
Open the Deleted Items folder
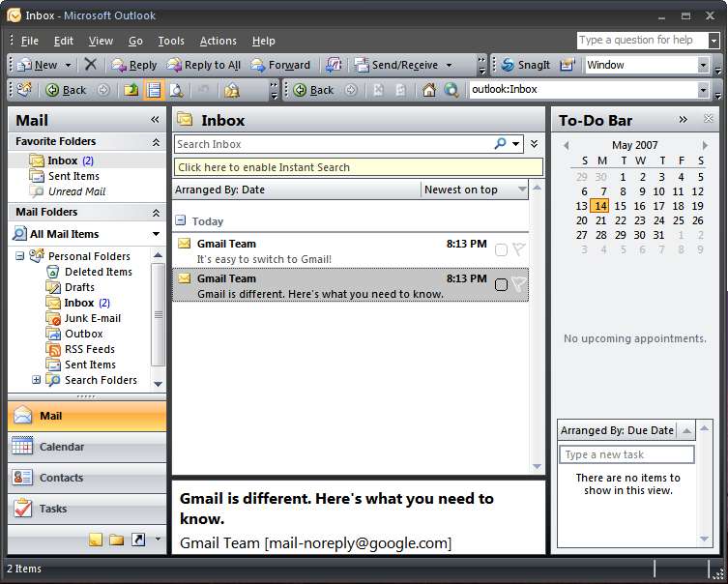pyautogui.click(x=89, y=272)
